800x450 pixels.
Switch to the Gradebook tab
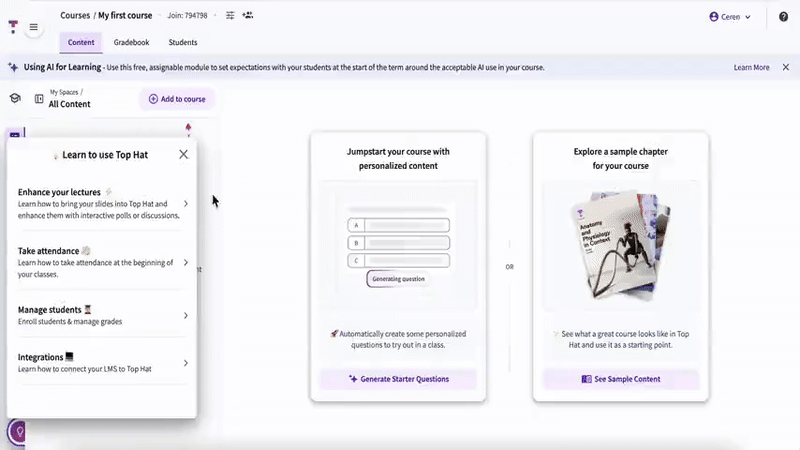coord(132,42)
